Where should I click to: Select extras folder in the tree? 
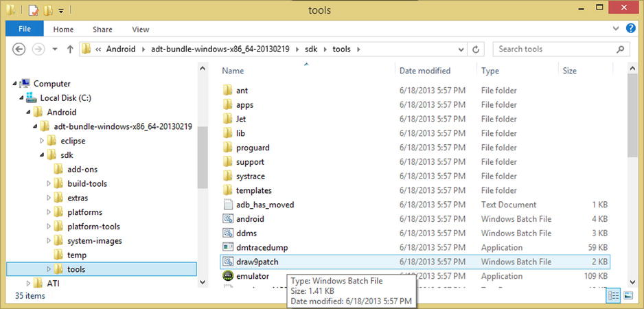pos(78,198)
